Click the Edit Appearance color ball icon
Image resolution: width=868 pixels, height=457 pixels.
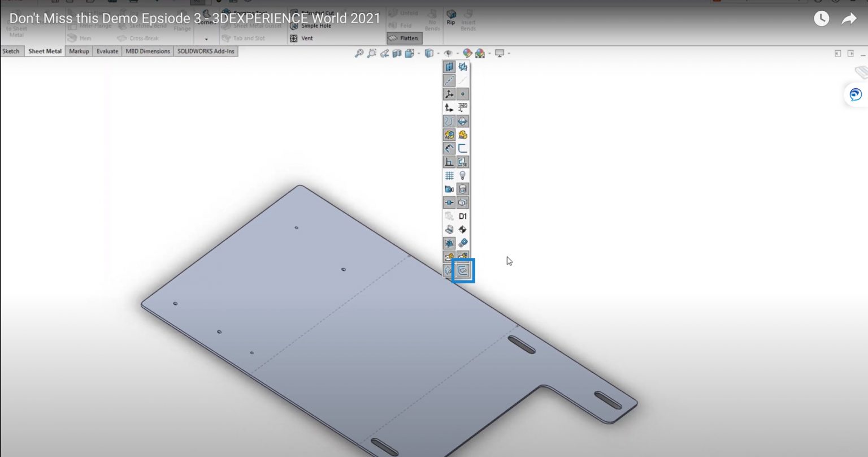pyautogui.click(x=467, y=53)
